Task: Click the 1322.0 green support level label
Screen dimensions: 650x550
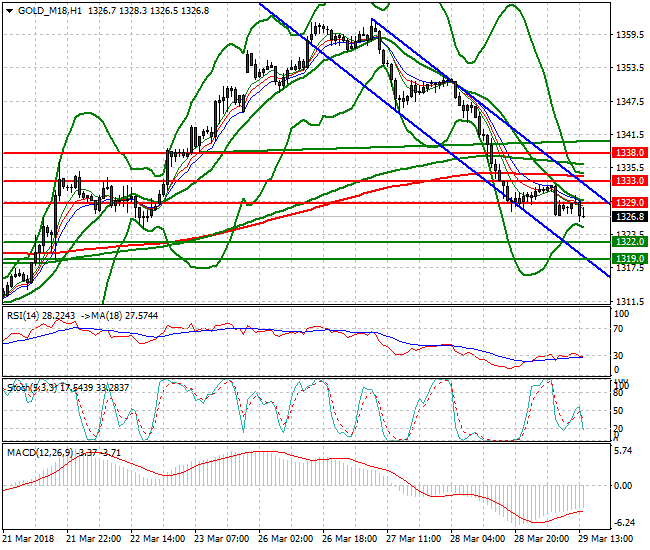Action: click(x=630, y=242)
